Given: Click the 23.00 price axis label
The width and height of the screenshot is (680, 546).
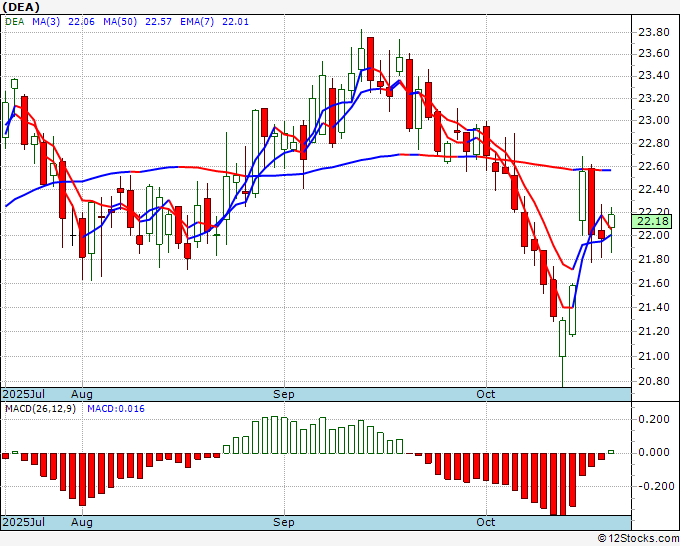Looking at the screenshot, I should click(x=653, y=120).
